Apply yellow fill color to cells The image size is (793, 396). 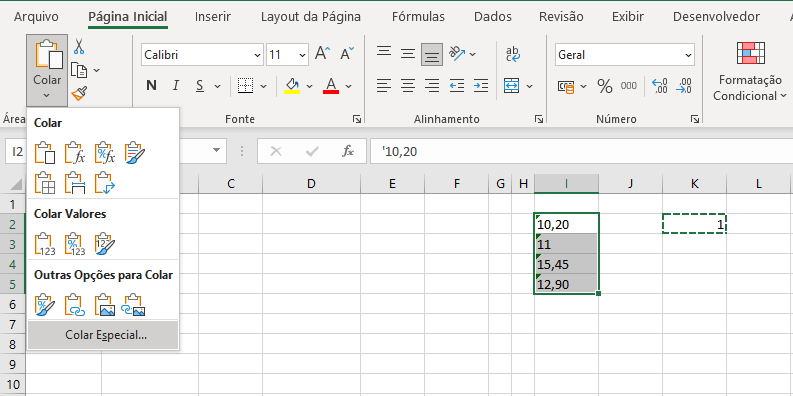pos(292,85)
